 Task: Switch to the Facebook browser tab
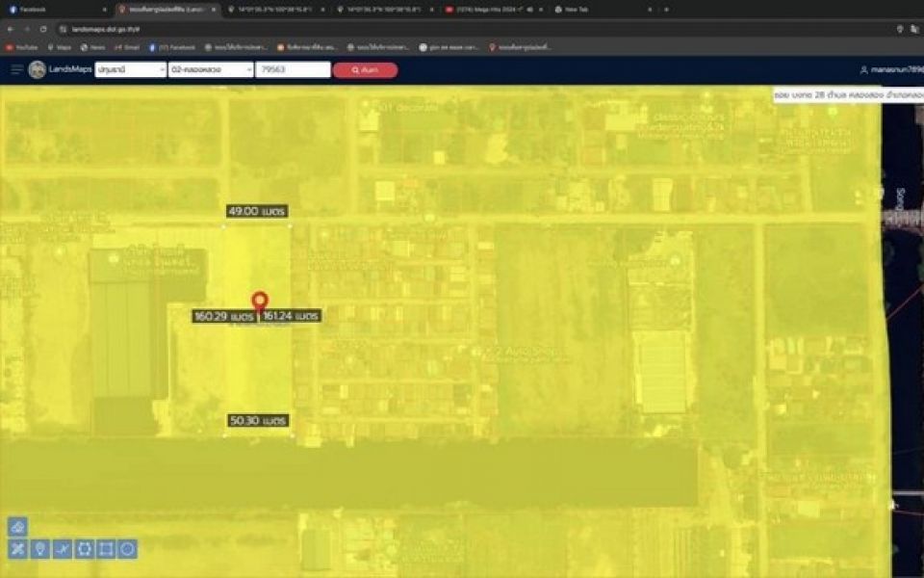click(53, 9)
